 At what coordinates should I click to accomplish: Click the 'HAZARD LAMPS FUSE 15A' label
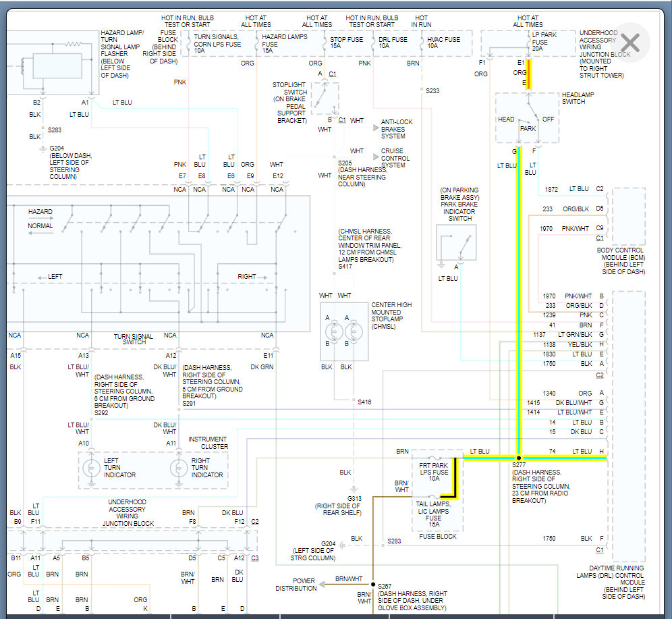[x=285, y=44]
